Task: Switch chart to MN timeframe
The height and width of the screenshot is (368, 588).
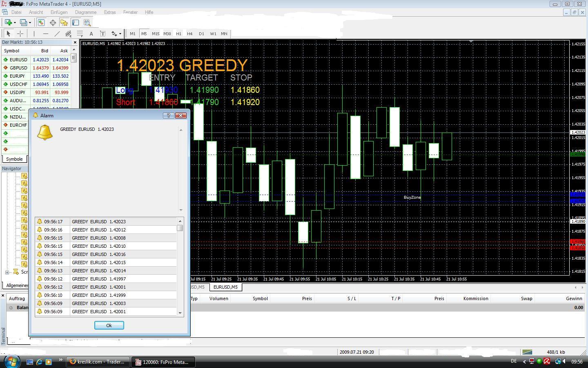Action: point(224,34)
